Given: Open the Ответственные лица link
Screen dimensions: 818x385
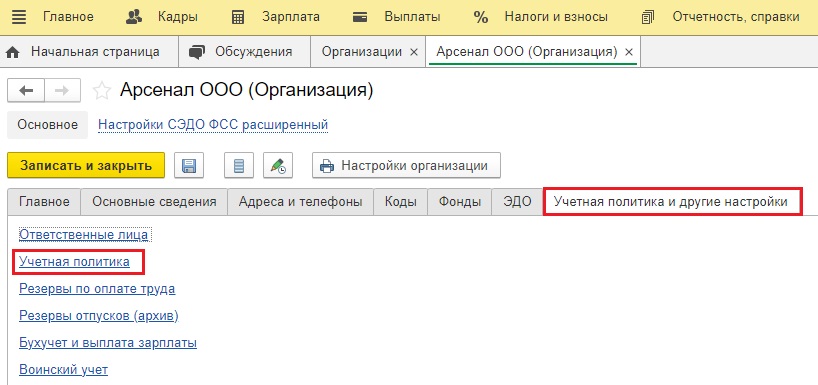Looking at the screenshot, I should point(83,235).
